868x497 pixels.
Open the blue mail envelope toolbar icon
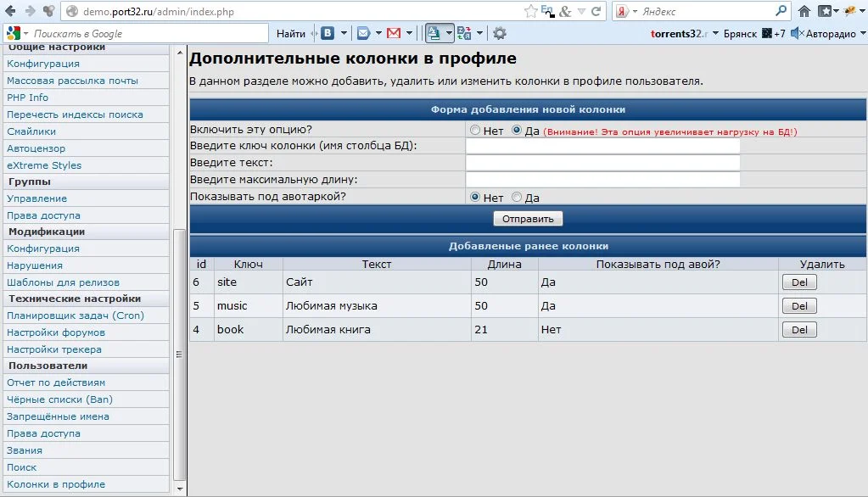(363, 33)
